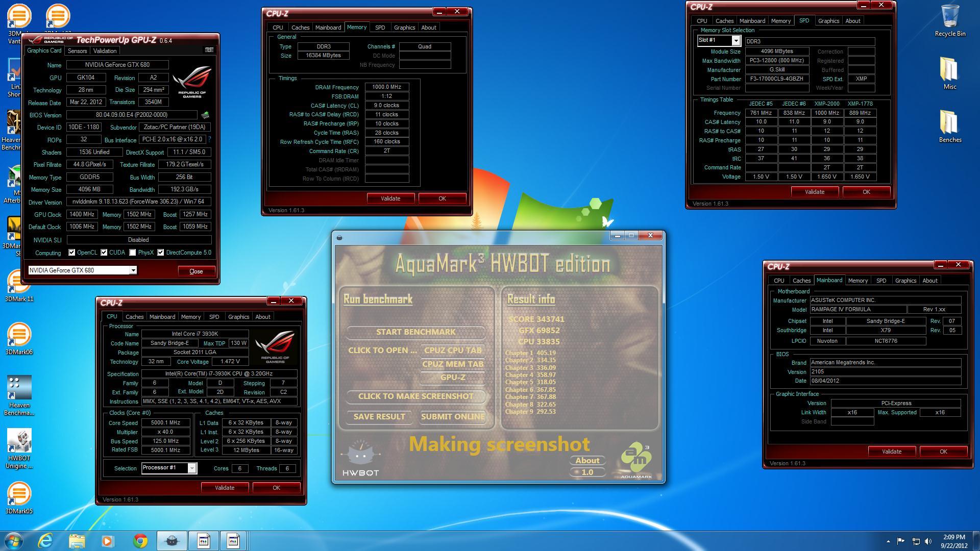Enable the PhysX checkbox in GPU-Z

(x=133, y=253)
